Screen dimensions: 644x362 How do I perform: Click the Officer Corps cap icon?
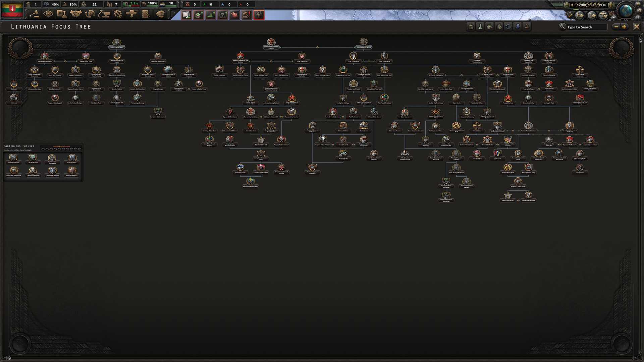coord(161,14)
